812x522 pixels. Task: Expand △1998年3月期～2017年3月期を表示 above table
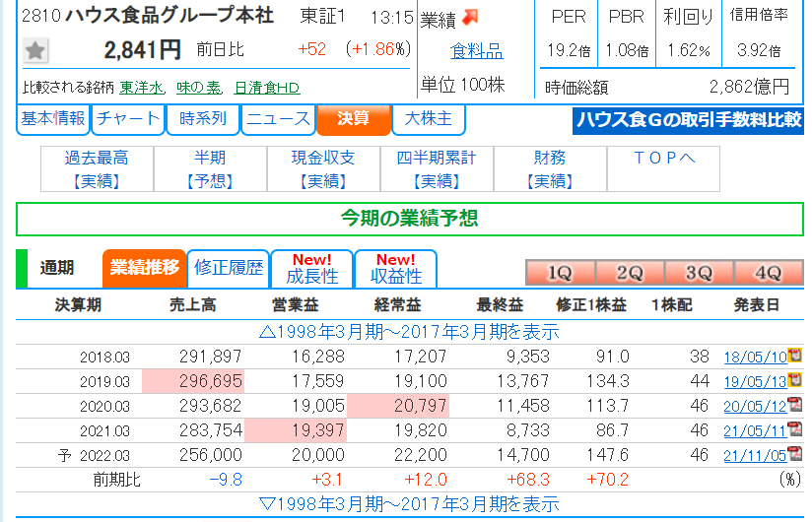pyautogui.click(x=409, y=332)
